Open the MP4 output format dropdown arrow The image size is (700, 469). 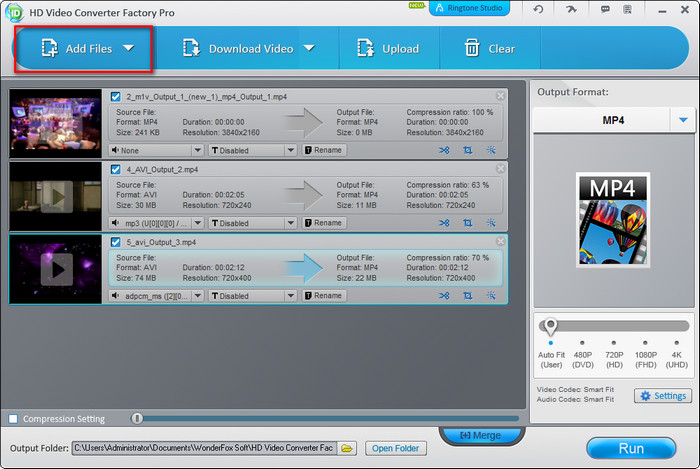683,120
